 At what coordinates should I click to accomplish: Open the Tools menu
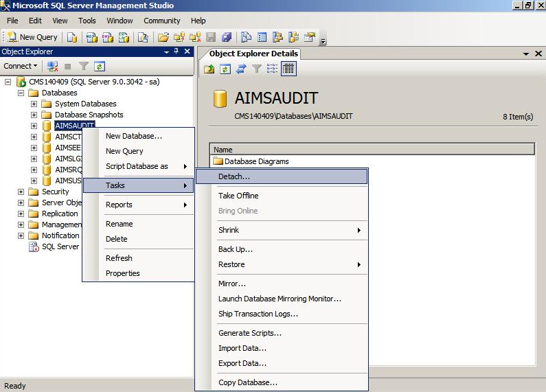[x=87, y=21]
